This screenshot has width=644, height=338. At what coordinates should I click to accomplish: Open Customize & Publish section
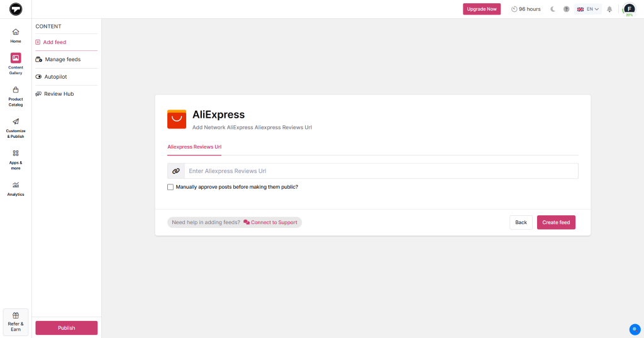[16, 128]
